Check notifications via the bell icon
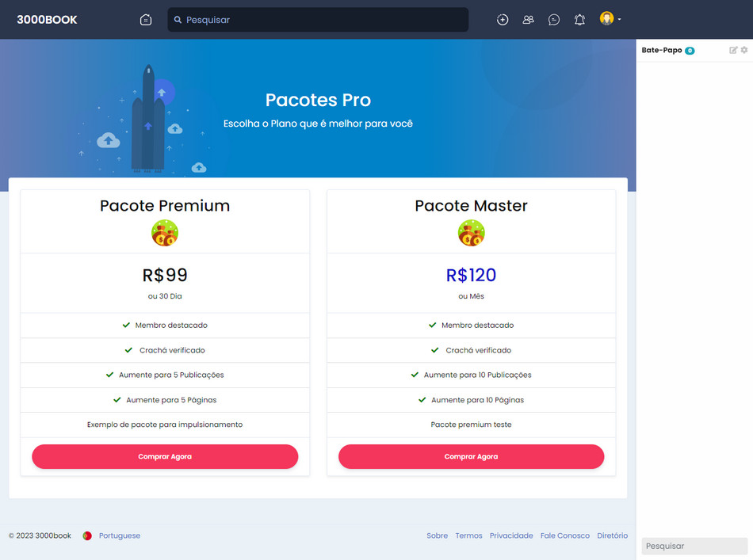This screenshot has height=560, width=753. click(x=579, y=20)
